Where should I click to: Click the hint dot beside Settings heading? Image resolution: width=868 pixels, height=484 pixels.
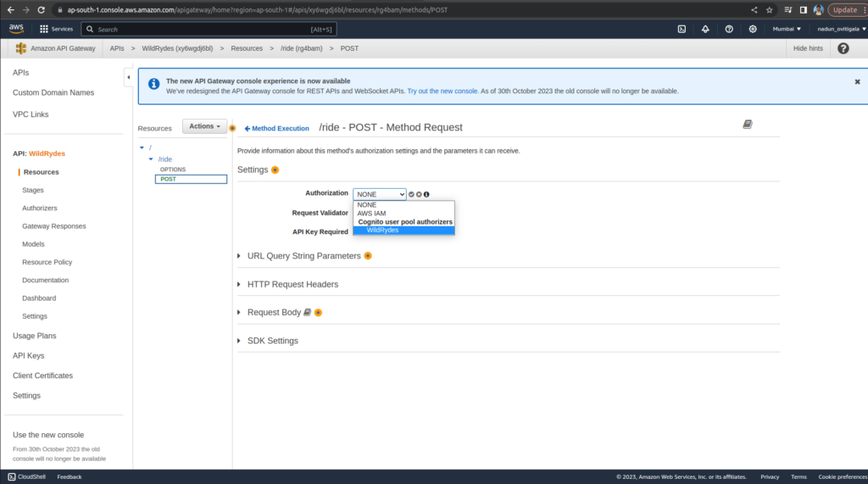(275, 170)
